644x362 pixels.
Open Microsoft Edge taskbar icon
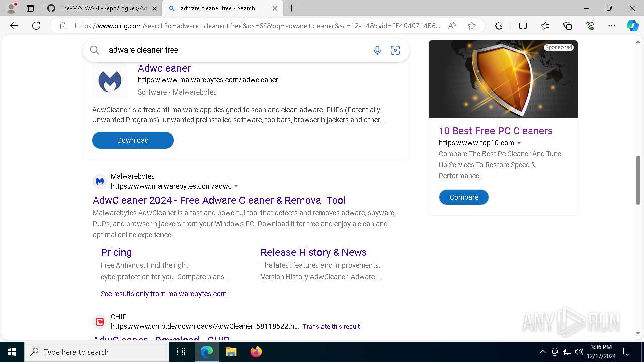(207, 352)
